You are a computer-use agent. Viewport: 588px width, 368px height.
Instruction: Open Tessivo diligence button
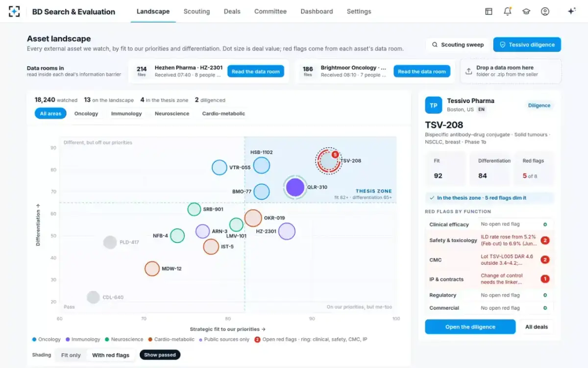[x=527, y=45]
